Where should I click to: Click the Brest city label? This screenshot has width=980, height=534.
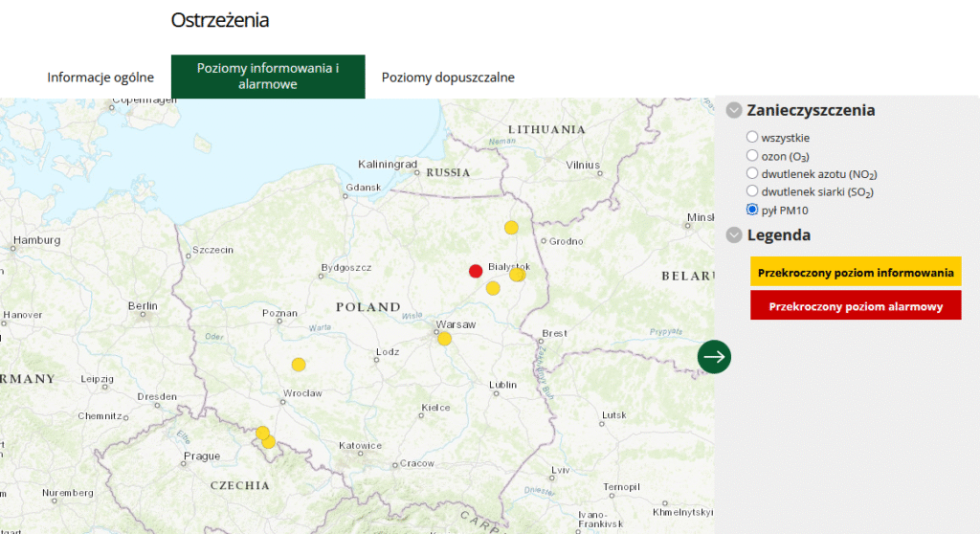pyautogui.click(x=554, y=333)
